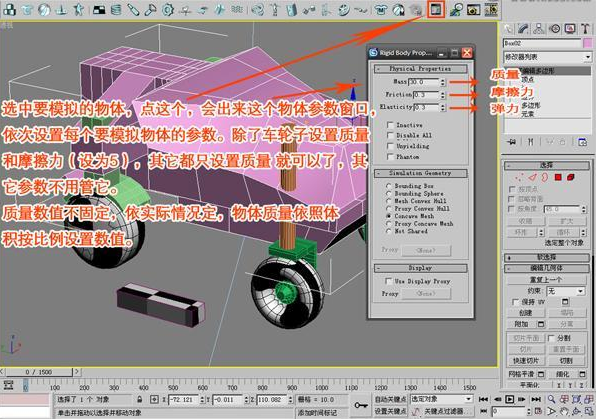Create a reactor Plane
Screen dimensions: 596x420
click(x=99, y=9)
